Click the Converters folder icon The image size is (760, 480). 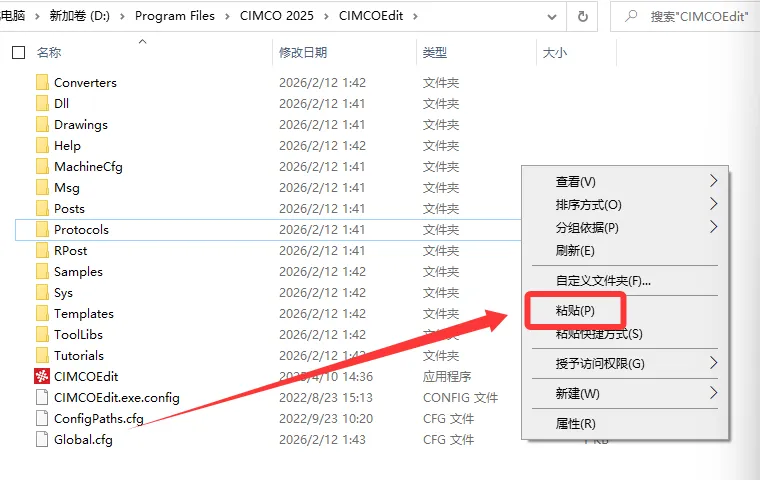(x=42, y=82)
